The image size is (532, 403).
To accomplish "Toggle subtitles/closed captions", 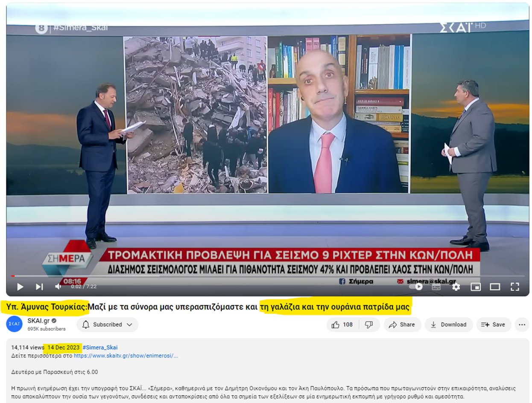I will point(436,287).
